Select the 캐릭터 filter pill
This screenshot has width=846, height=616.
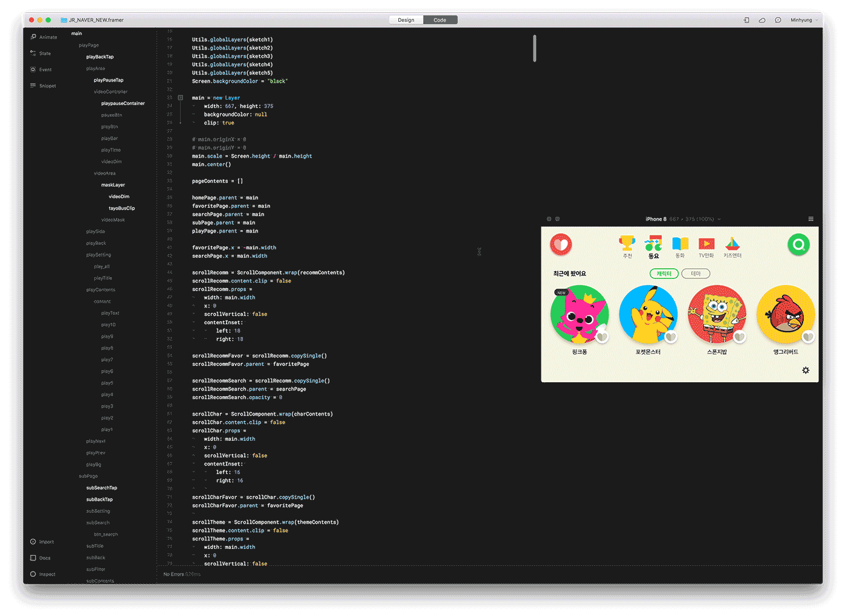coord(664,274)
